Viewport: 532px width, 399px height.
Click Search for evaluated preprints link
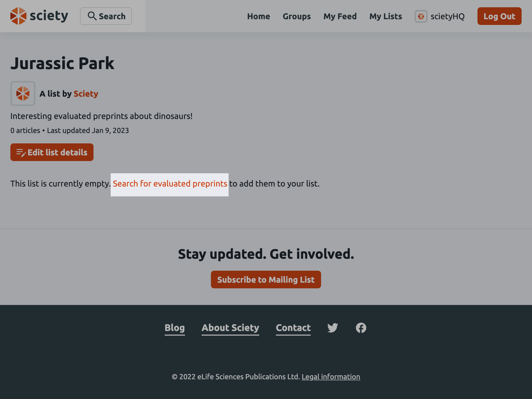(170, 184)
